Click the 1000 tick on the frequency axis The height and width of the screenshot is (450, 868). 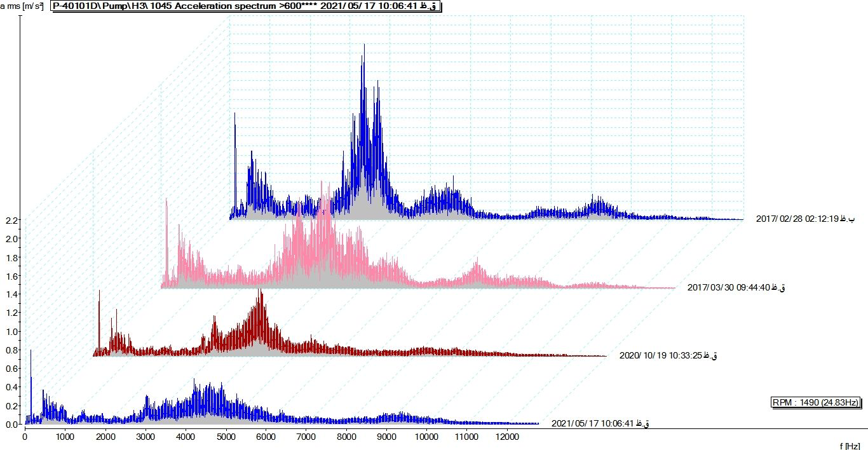point(65,436)
